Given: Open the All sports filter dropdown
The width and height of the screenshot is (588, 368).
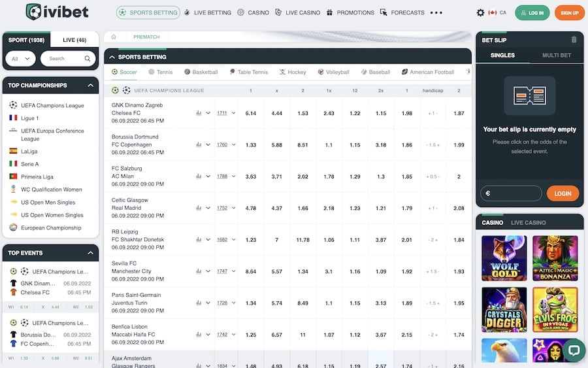Looking at the screenshot, I should (x=21, y=59).
